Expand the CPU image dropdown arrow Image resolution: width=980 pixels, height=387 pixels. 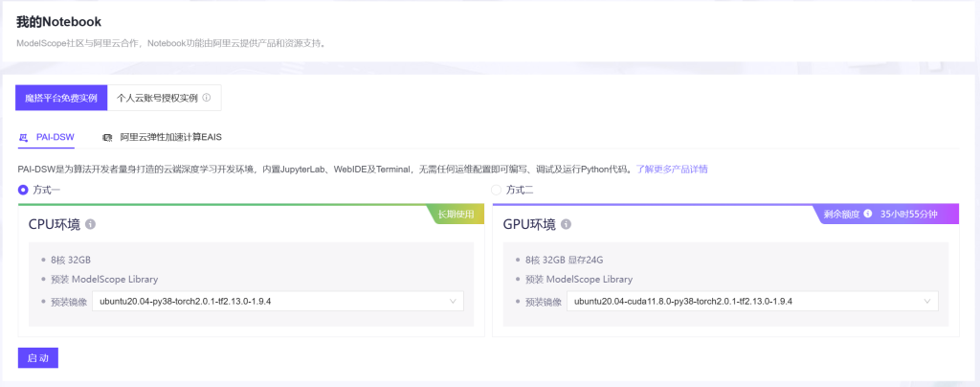coord(453,302)
